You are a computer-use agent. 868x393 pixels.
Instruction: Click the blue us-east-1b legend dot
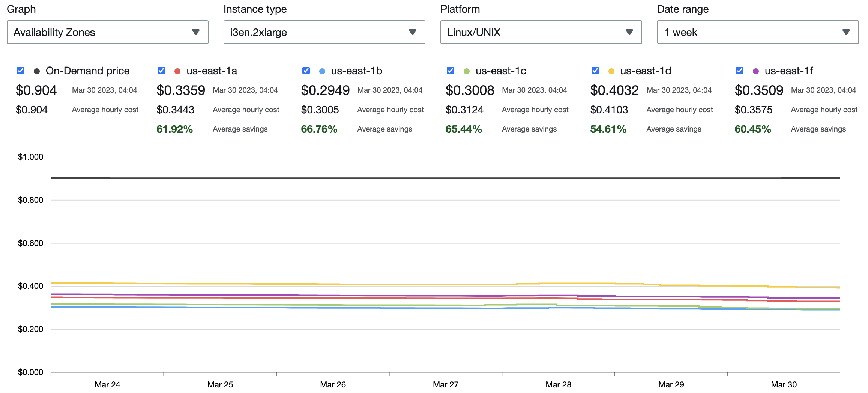pos(322,71)
